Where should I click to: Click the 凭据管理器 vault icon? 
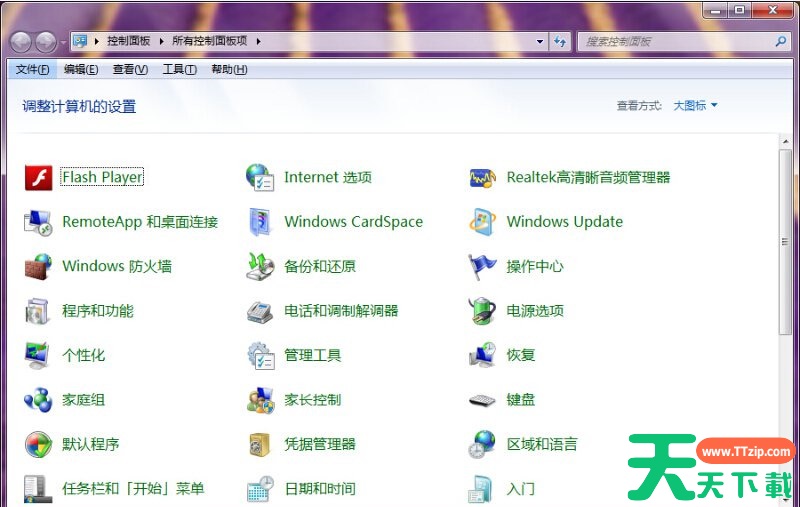(x=260, y=444)
